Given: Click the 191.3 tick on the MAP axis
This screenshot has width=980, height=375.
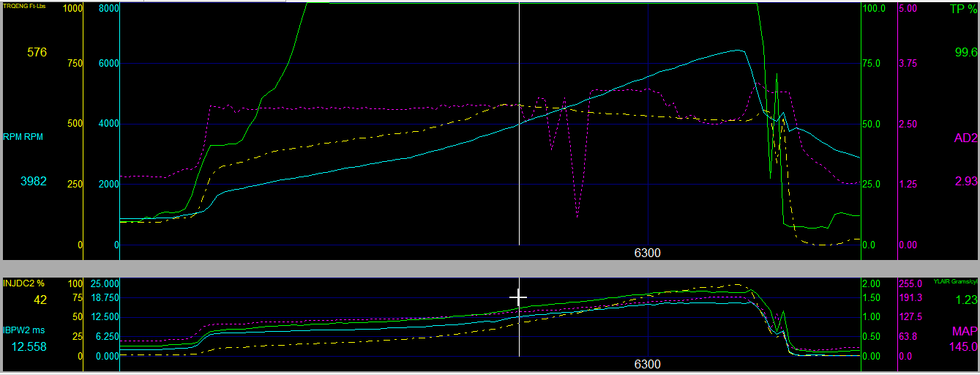Looking at the screenshot, I should pyautogui.click(x=910, y=298).
